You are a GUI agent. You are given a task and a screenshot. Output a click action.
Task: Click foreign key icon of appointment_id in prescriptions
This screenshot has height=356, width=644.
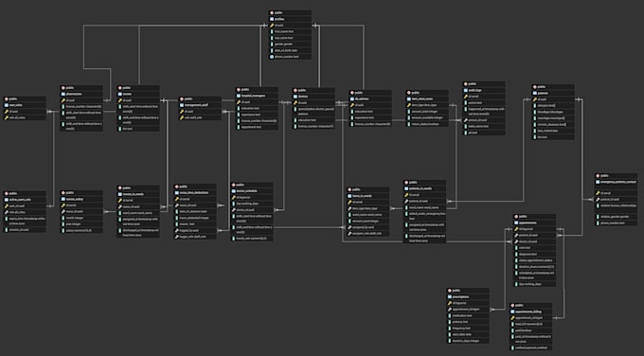[x=450, y=310]
